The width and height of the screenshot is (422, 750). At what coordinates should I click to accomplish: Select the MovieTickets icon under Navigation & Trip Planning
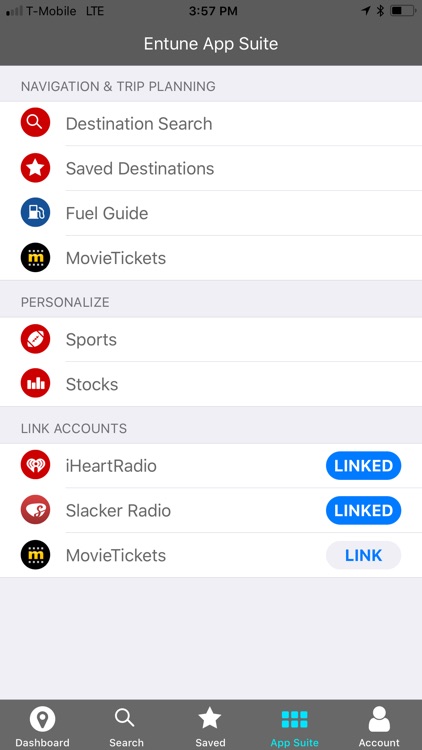pos(35,257)
